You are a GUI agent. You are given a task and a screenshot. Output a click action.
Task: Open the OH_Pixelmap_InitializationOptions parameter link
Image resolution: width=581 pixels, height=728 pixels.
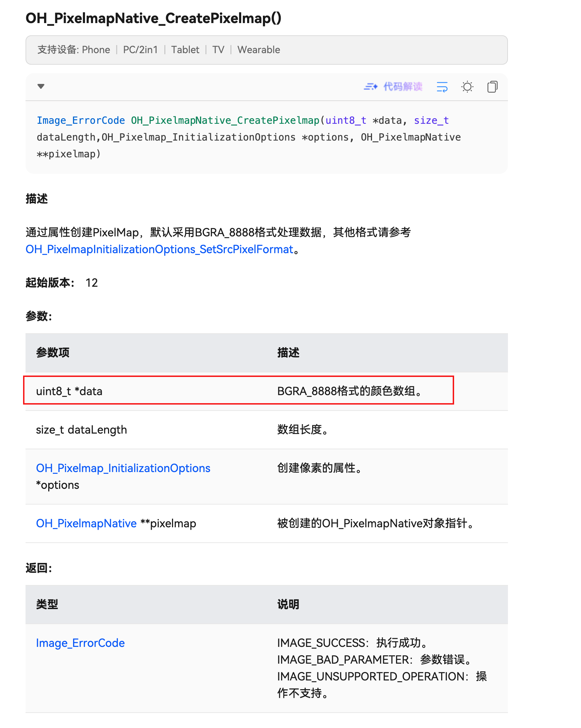[123, 468]
